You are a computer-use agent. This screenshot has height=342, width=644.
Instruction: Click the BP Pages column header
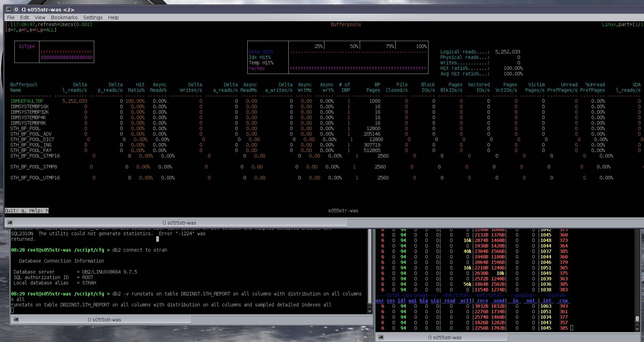[373, 87]
